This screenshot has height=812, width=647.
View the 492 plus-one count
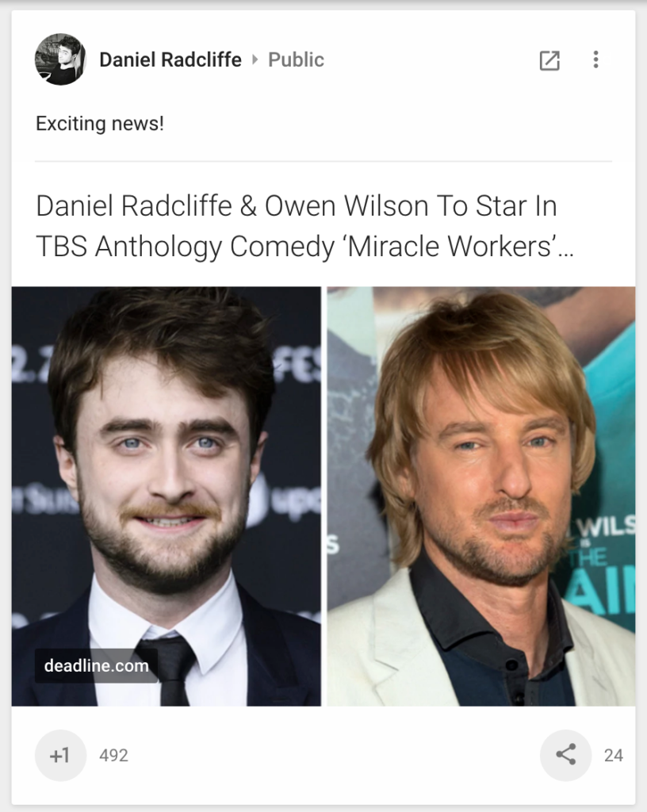[113, 756]
